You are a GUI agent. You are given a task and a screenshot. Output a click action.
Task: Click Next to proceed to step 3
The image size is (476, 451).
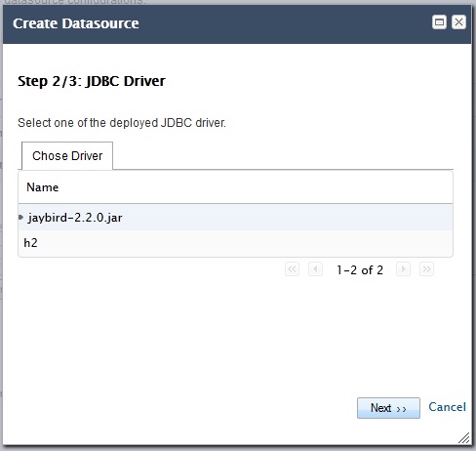tap(388, 408)
